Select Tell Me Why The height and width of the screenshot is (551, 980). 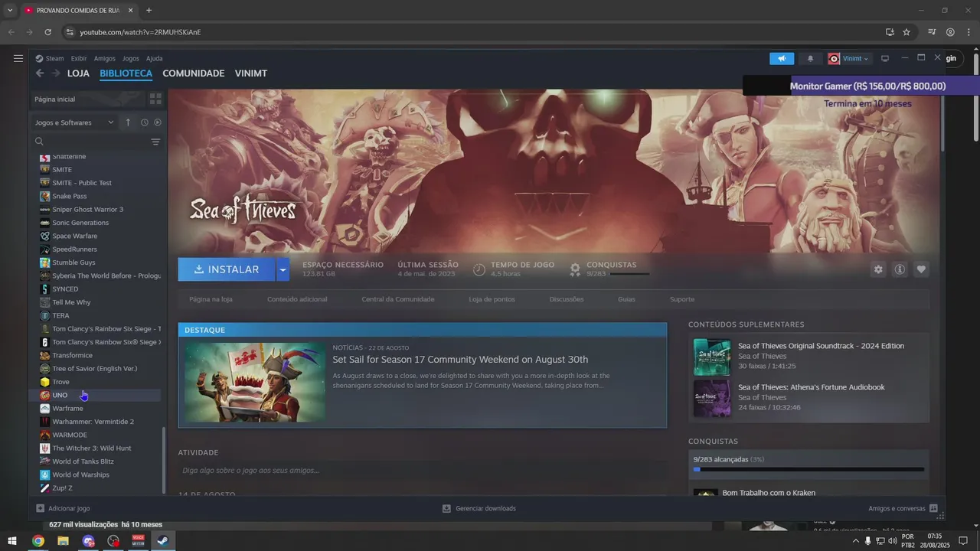(x=100, y=302)
